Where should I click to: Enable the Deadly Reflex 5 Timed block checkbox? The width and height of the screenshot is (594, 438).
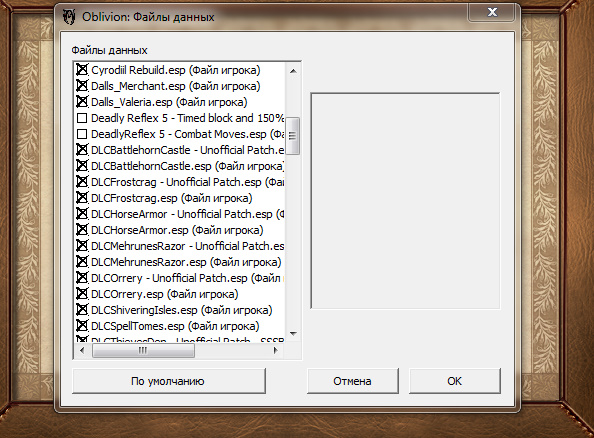pos(82,118)
